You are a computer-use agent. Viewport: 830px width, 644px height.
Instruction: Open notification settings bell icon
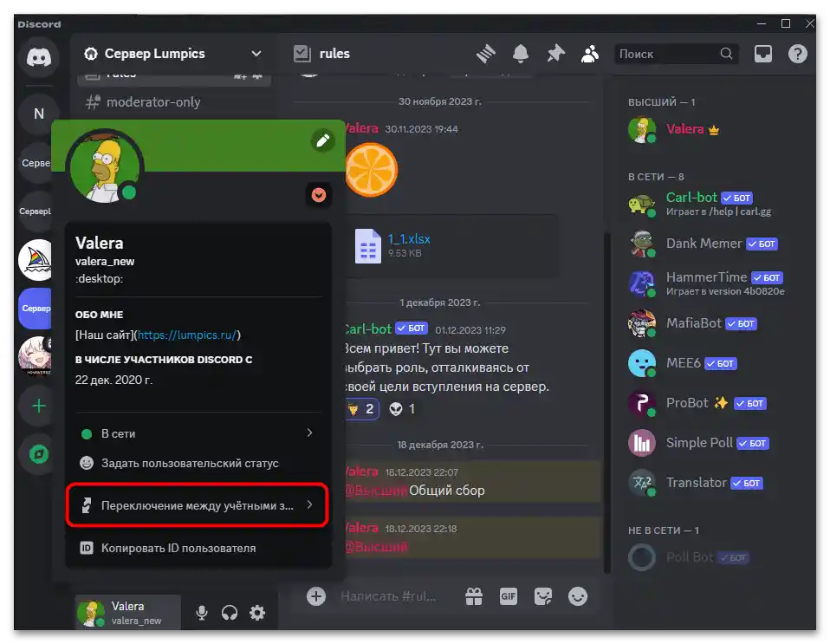pyautogui.click(x=521, y=54)
